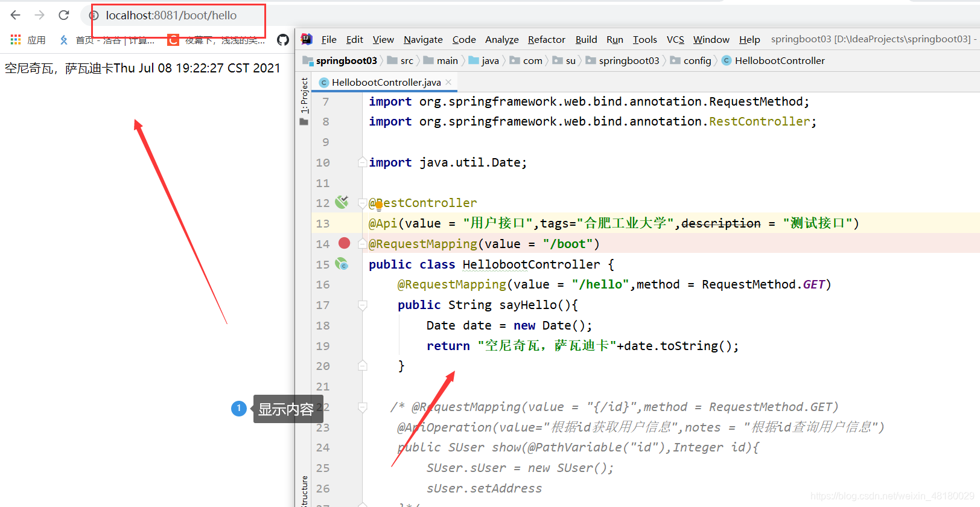Viewport: 980px width, 507px height.
Task: Open the Analyze menu
Action: (502, 39)
